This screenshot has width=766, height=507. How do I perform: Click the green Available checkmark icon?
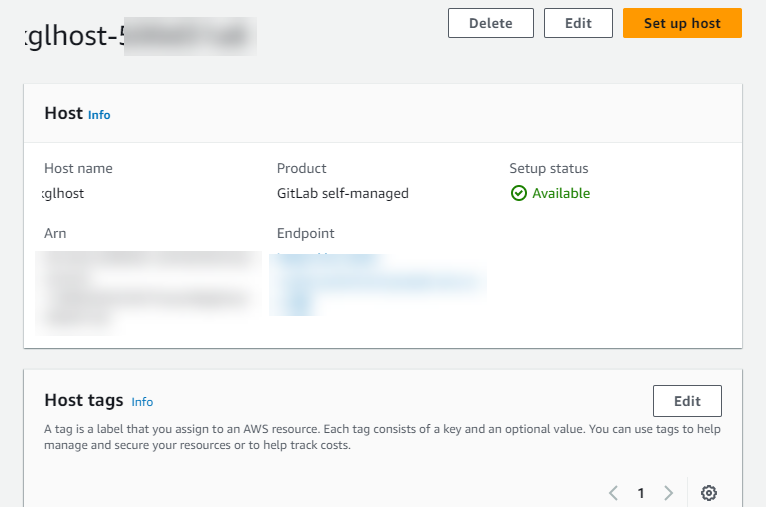(x=518, y=194)
